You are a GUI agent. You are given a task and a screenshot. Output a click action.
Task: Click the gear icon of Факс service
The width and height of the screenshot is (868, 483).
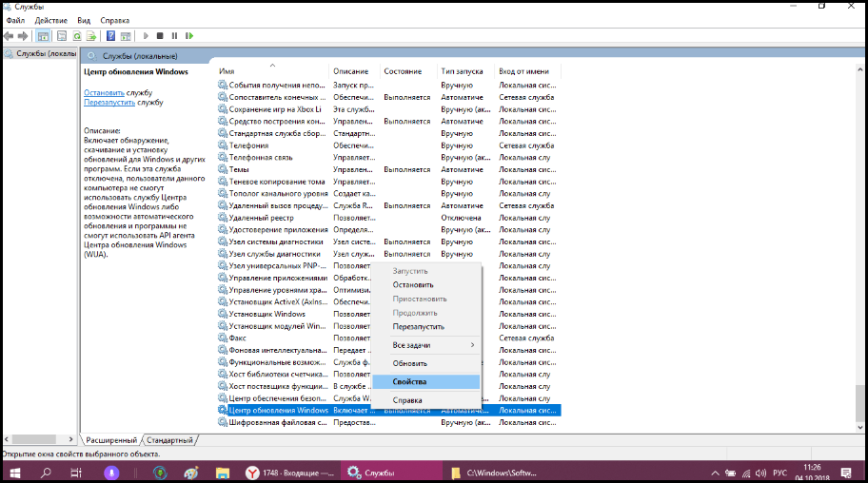[223, 338]
